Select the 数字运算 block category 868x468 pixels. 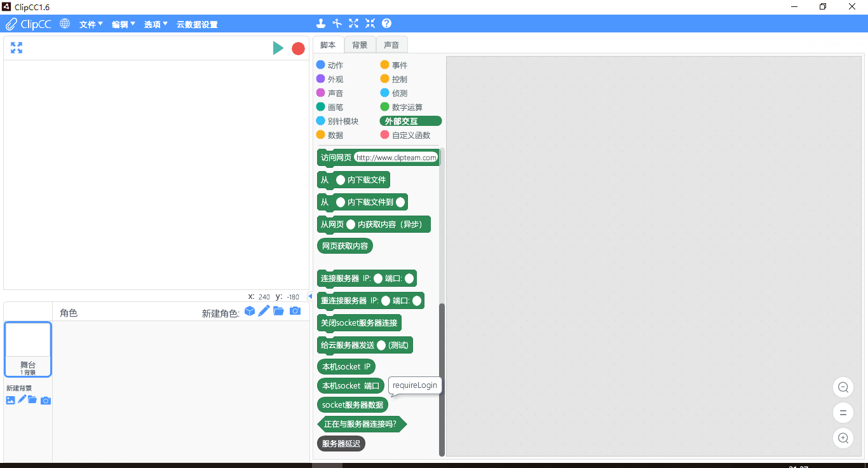(402, 107)
